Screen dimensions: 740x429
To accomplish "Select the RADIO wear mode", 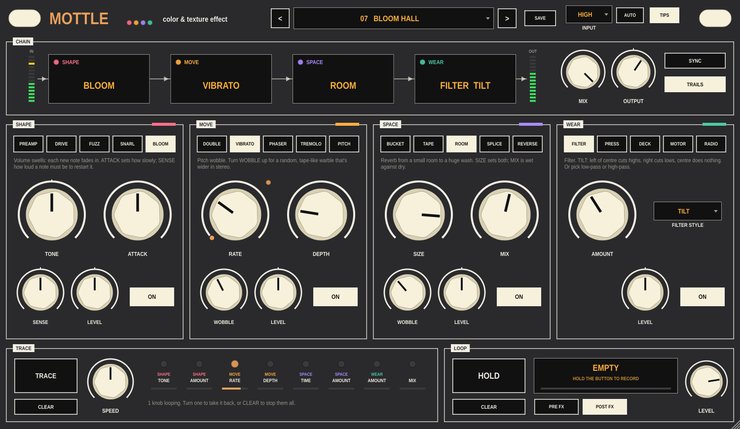I will pos(711,144).
